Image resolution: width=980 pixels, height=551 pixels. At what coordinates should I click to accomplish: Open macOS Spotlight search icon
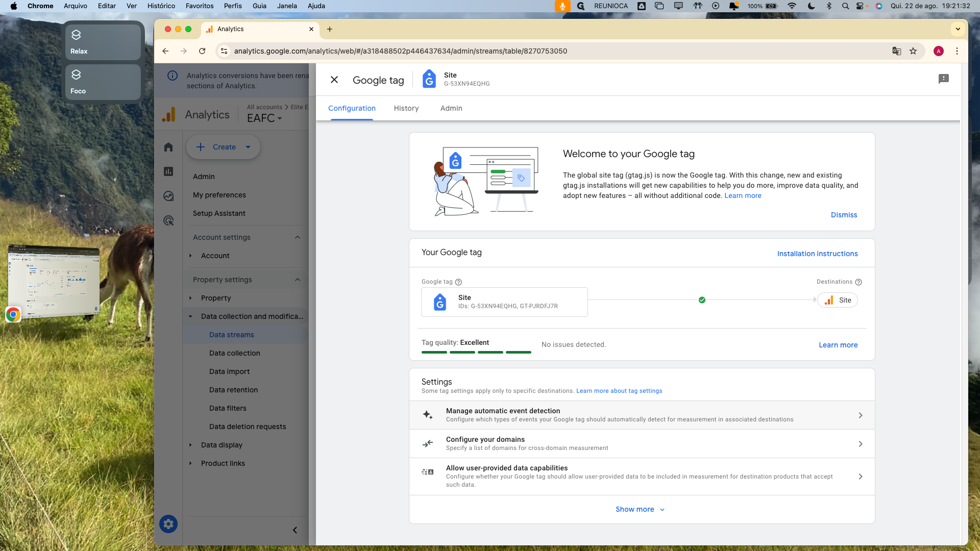tap(845, 6)
